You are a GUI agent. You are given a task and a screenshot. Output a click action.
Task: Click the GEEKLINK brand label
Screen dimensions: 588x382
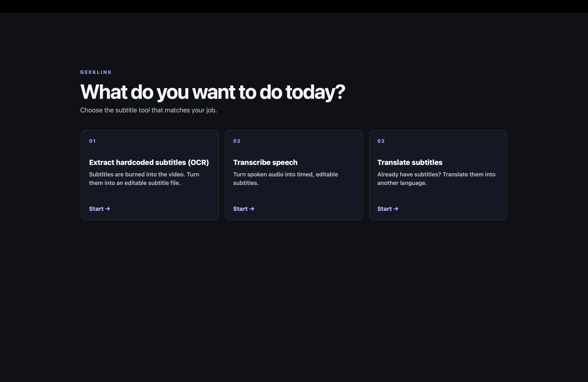96,72
